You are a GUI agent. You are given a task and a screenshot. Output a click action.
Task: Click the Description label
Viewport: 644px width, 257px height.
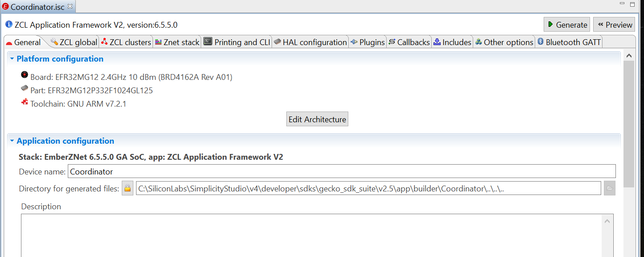pyautogui.click(x=41, y=207)
